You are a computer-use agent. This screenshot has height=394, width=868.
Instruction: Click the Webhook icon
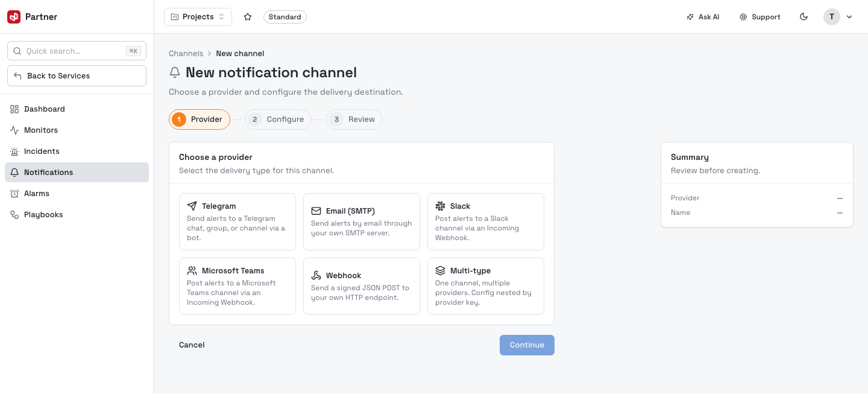[x=316, y=276]
